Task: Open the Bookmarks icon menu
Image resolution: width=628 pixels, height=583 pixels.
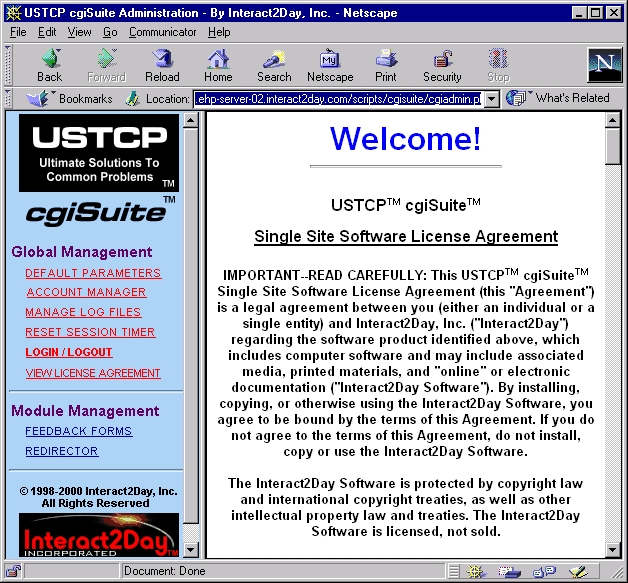Action: click(40, 98)
